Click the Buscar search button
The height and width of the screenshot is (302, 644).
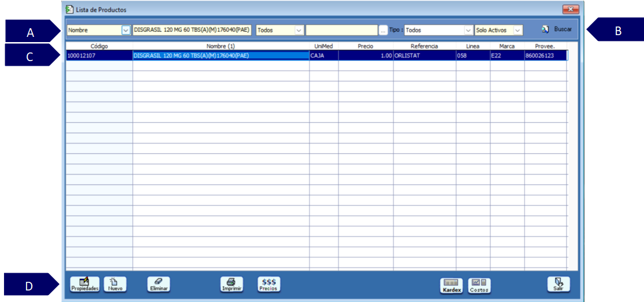click(x=556, y=29)
